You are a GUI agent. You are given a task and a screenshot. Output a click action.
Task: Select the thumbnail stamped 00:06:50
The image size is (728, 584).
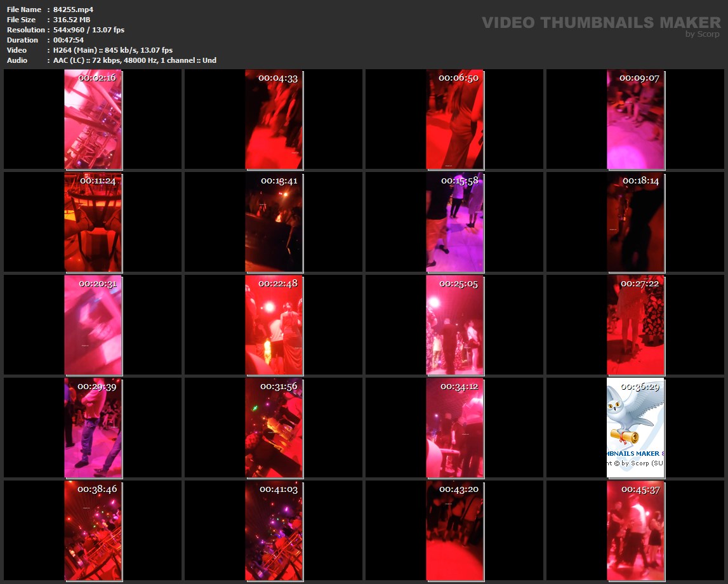click(x=455, y=120)
